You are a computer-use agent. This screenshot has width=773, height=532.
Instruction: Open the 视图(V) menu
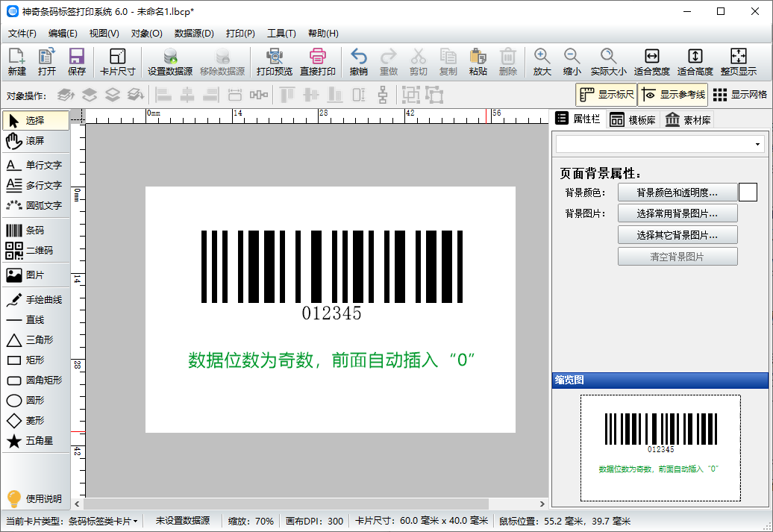point(104,34)
